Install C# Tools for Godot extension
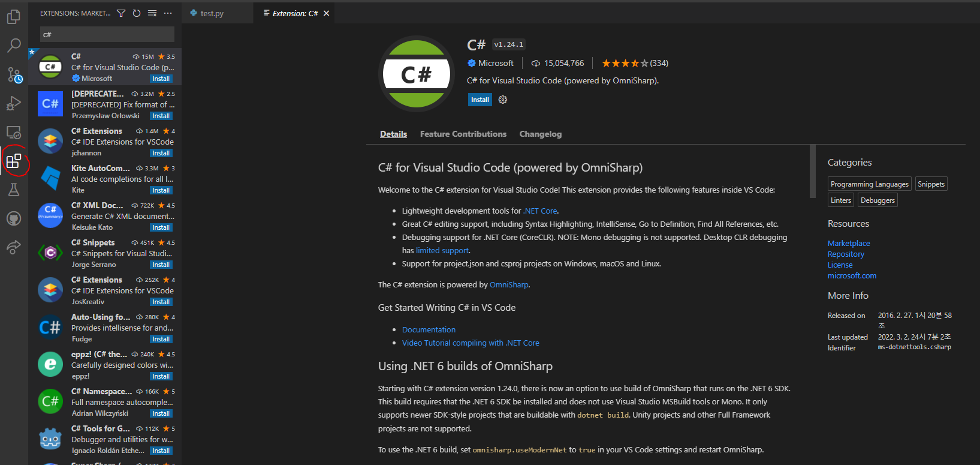The width and height of the screenshot is (980, 465). pyautogui.click(x=161, y=451)
